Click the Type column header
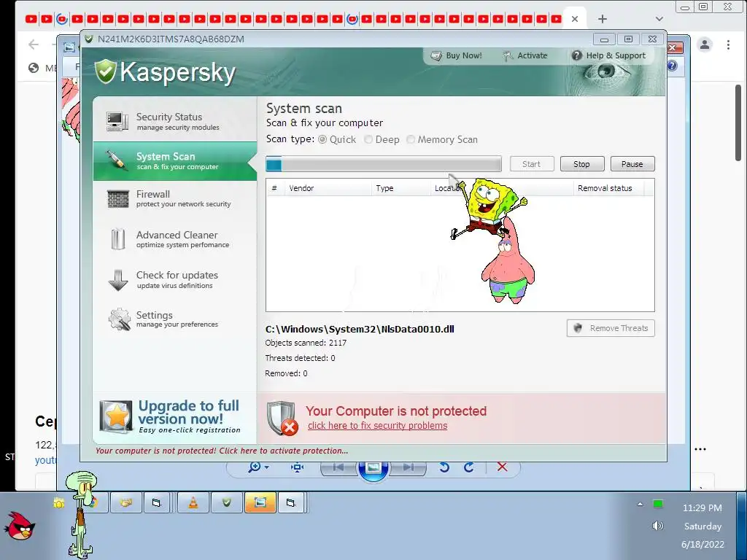The height and width of the screenshot is (560, 747). (x=400, y=188)
